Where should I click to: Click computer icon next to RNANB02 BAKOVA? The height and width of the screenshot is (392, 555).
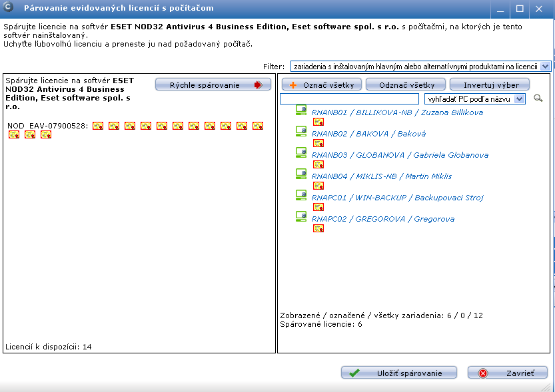pos(301,131)
